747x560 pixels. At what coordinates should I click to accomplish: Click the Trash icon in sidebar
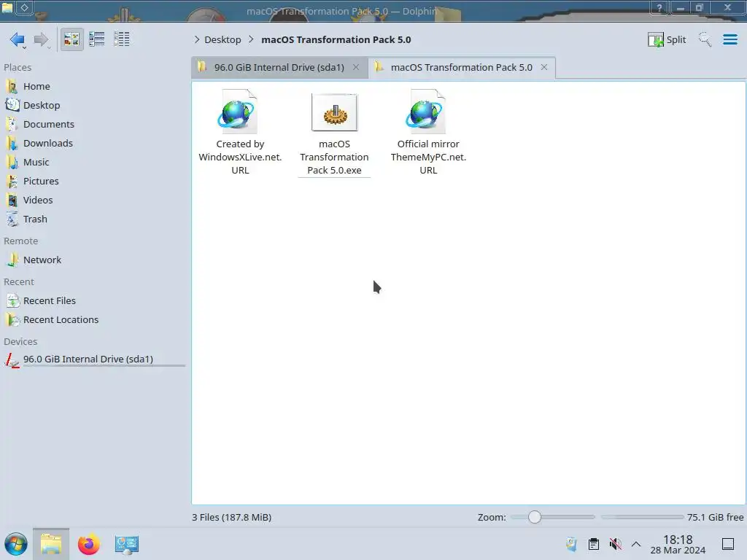12,219
